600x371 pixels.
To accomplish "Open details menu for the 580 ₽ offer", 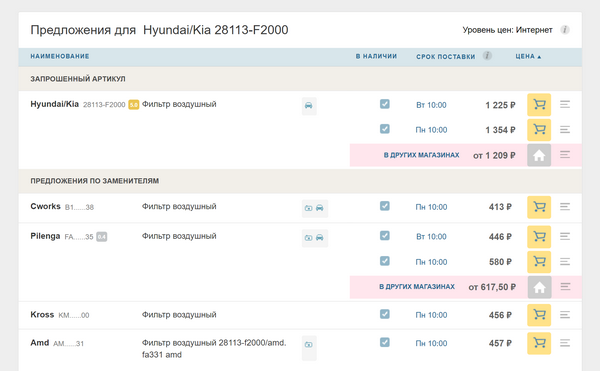I will 565,262.
